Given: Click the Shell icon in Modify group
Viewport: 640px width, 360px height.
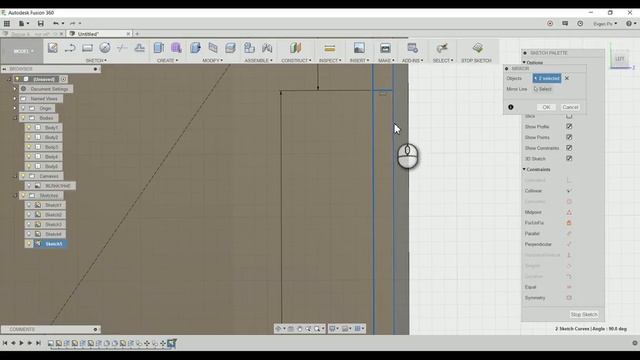Looking at the screenshot, I should tap(231, 48).
